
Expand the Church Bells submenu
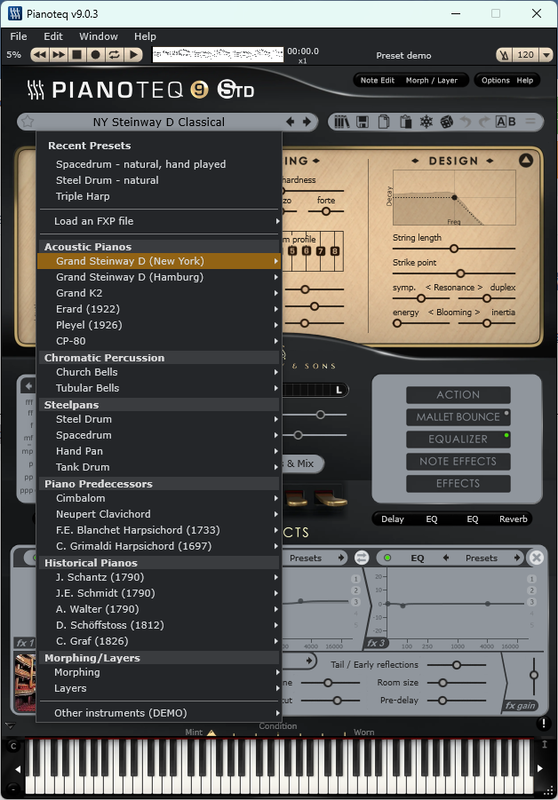point(159,372)
